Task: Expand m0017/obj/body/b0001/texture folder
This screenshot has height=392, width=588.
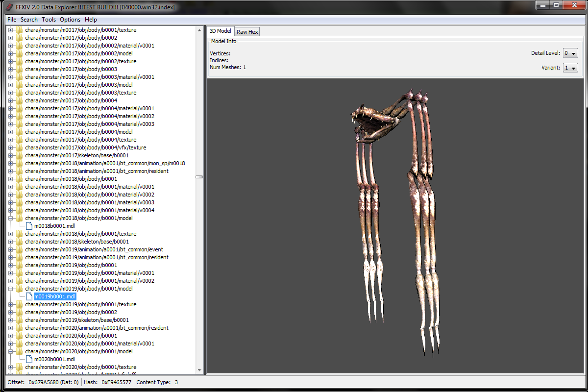Action: [x=11, y=30]
